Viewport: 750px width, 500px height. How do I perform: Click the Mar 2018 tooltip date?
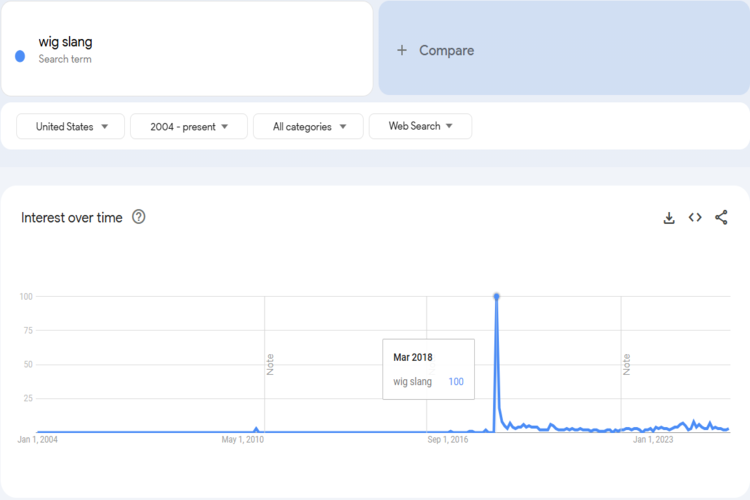tap(413, 357)
